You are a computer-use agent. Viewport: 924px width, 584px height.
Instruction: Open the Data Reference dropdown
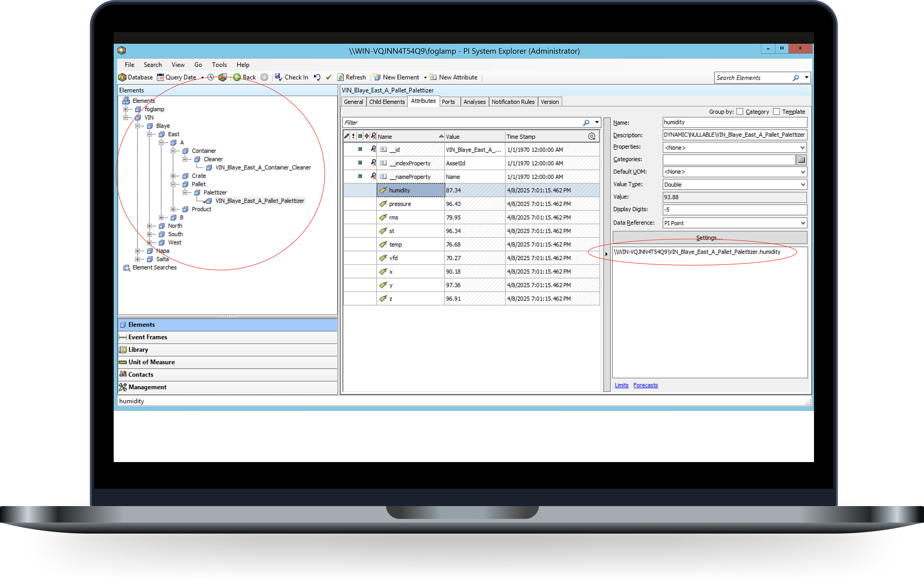click(x=735, y=223)
